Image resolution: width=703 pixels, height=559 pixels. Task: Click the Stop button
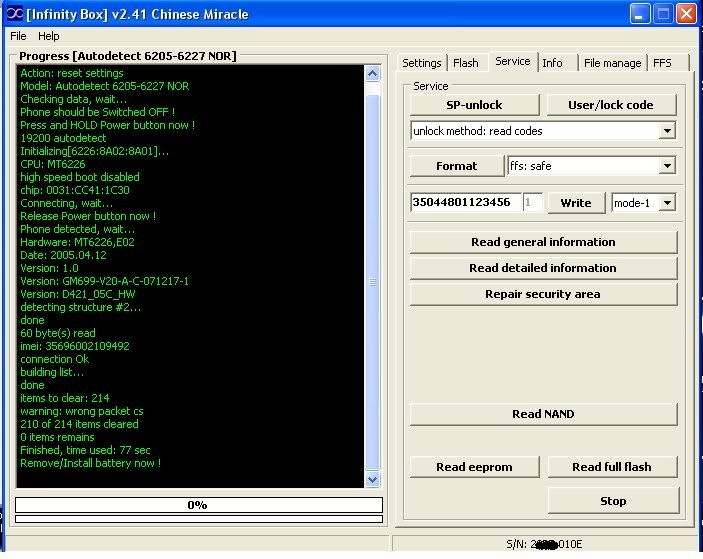(613, 501)
